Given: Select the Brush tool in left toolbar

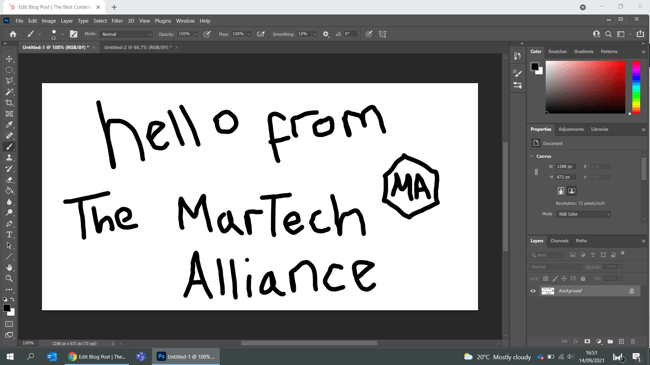Looking at the screenshot, I should [x=9, y=147].
